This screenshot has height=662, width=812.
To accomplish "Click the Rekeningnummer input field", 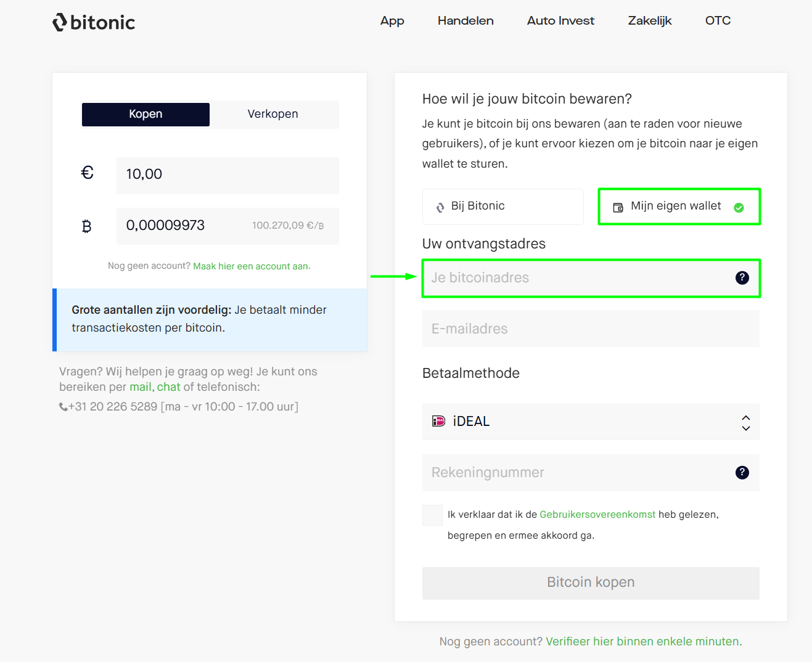I will pos(591,473).
